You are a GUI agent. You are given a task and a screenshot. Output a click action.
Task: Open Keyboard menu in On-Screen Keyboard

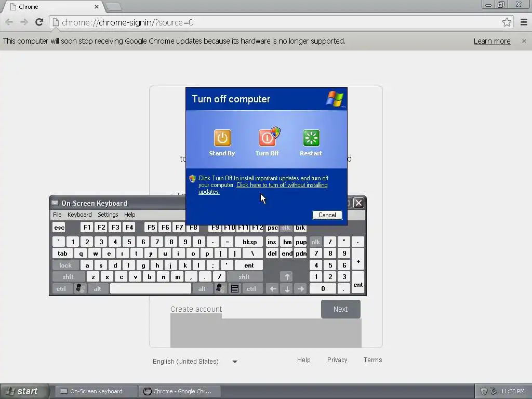79,215
